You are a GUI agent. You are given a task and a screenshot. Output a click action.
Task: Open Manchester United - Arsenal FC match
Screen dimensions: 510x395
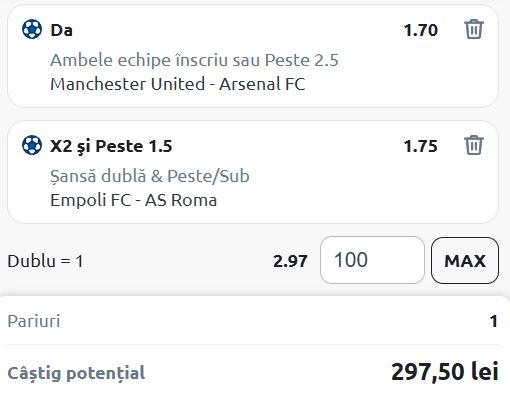tap(178, 84)
